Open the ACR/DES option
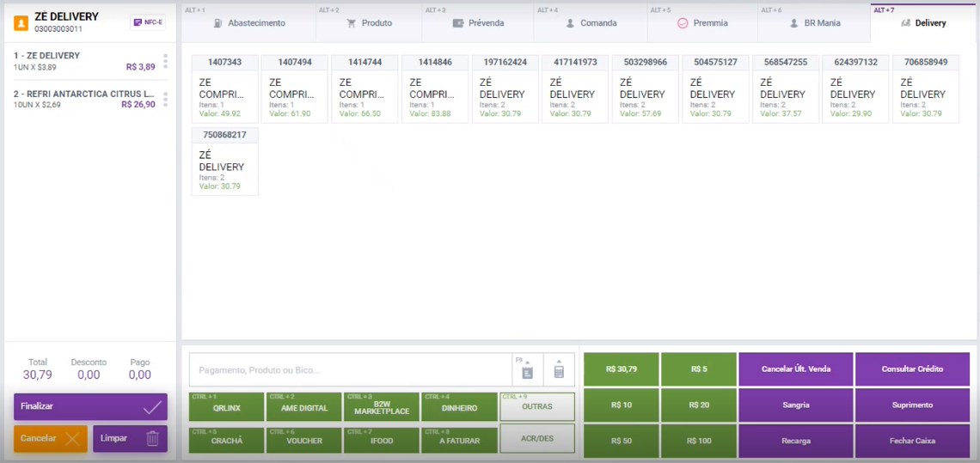This screenshot has width=980, height=463. point(537,439)
